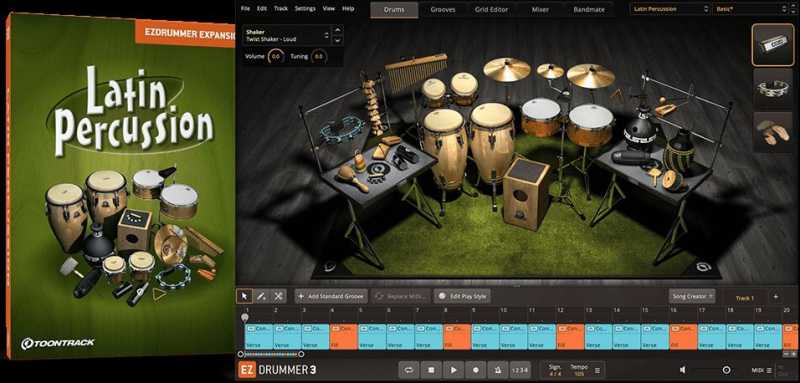
Task: Open the File menu
Action: coord(245,9)
